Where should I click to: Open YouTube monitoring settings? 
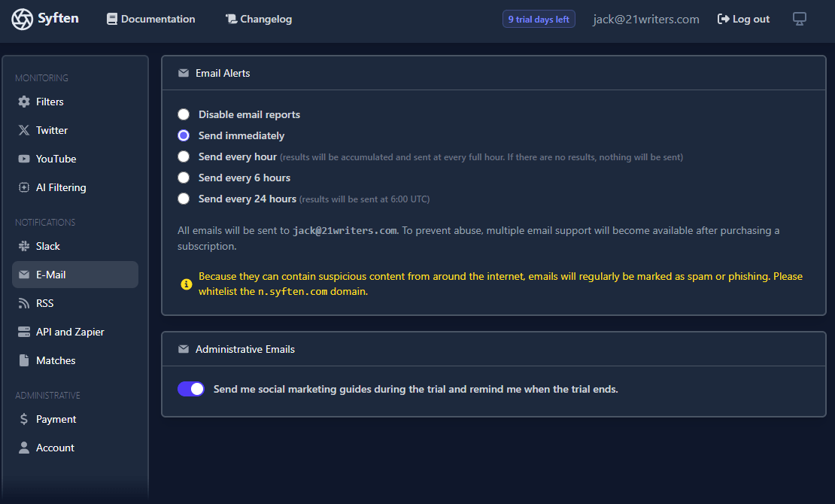(55, 159)
